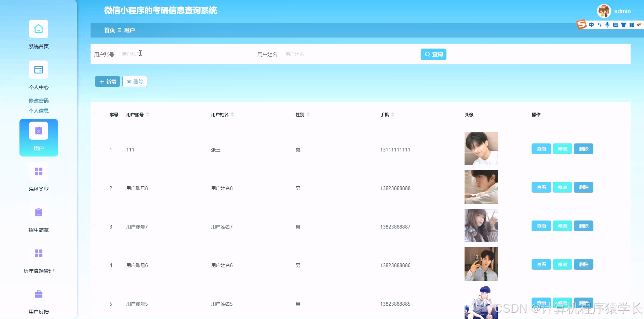Screen dimensions: 644x319
Task: Open the Sogou soft keyboard icon
Action: (x=615, y=24)
